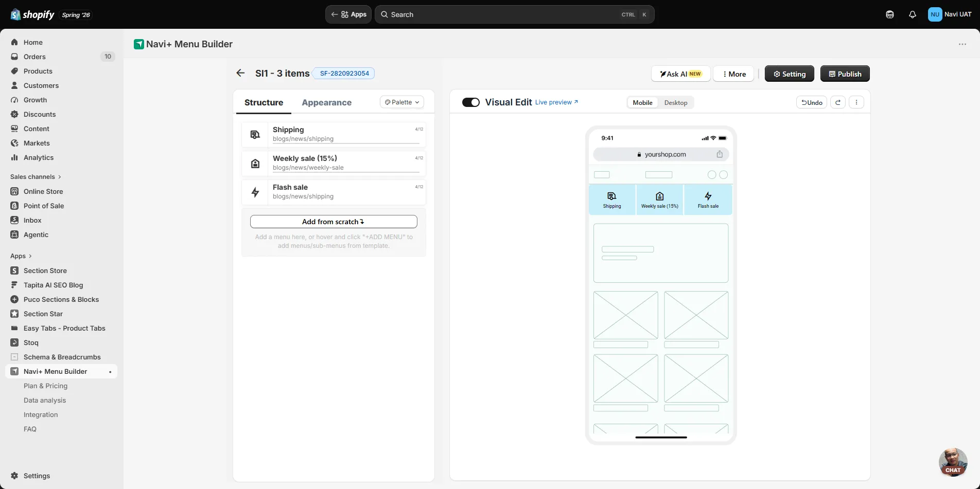Open the Apps switcher in top bar
The height and width of the screenshot is (489, 980).
click(348, 14)
